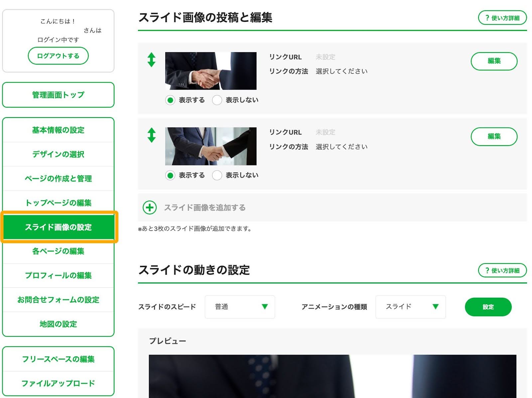532x398 pixels.
Task: Click the green plus icon to add slide
Action: point(150,207)
